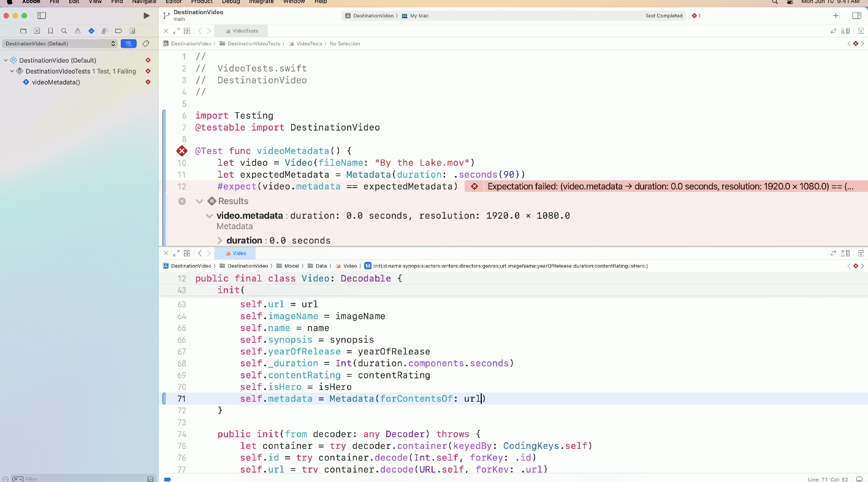Image resolution: width=868 pixels, height=482 pixels.
Task: Click the Test Completed activity status
Action: [x=664, y=16]
